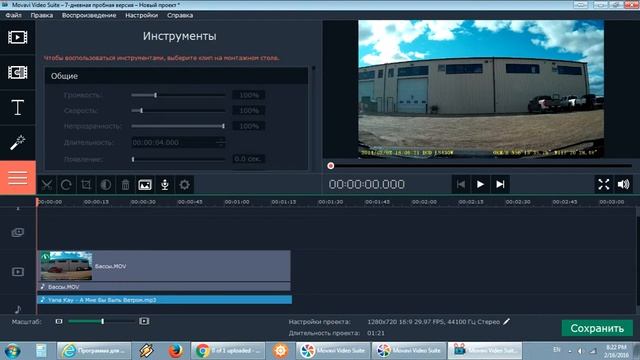
Task: Click the scissors split tool
Action: [47, 184]
